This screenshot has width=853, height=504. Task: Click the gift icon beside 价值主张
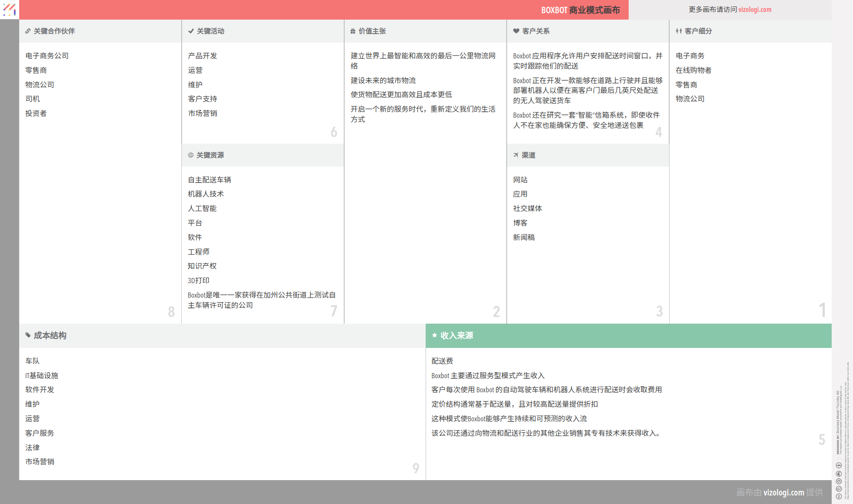point(353,31)
